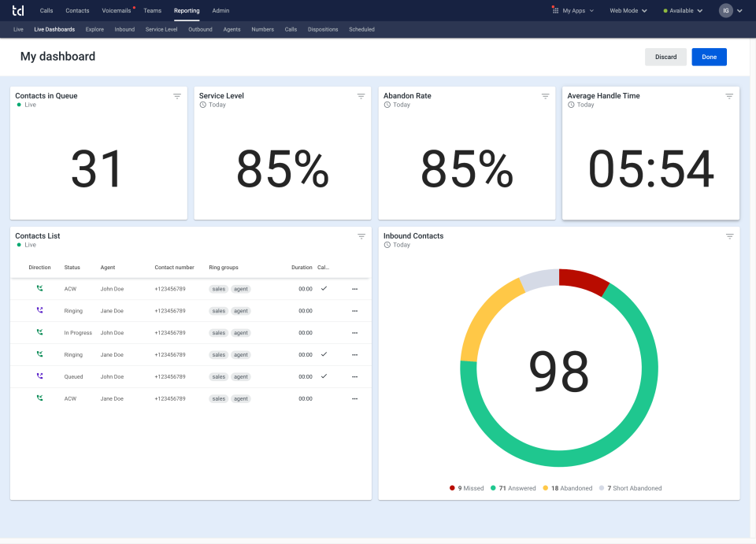Image resolution: width=756 pixels, height=544 pixels.
Task: Open the ellipsis menu on the Queued row
Action: (x=354, y=376)
